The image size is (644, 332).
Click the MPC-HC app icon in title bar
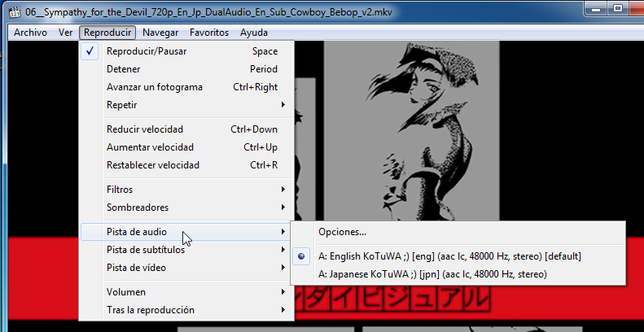(x=15, y=12)
